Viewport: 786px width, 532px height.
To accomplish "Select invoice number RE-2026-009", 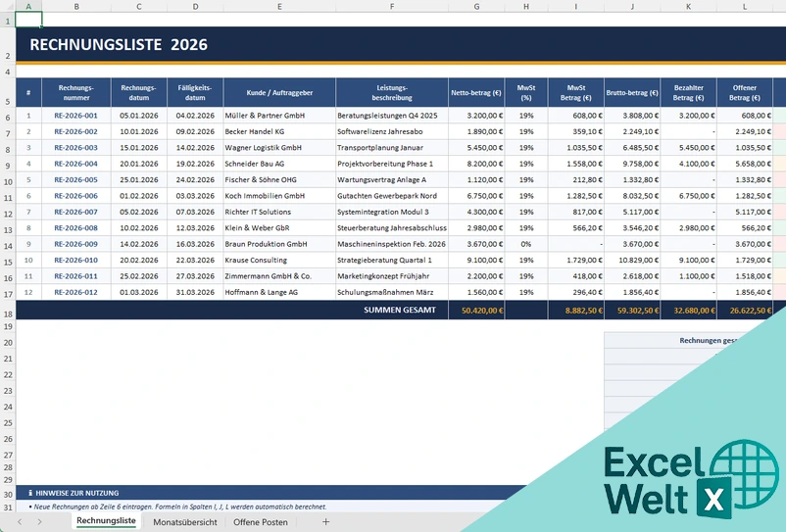I will 76,244.
